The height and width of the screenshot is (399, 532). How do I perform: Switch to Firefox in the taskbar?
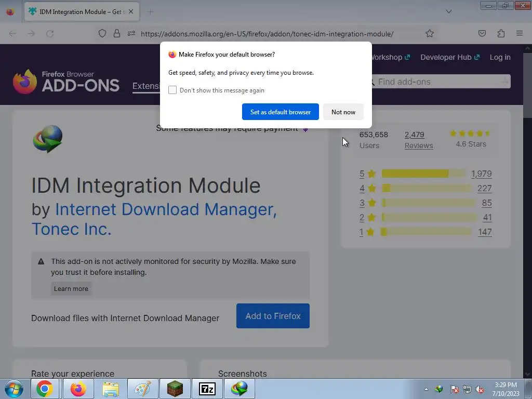78,389
